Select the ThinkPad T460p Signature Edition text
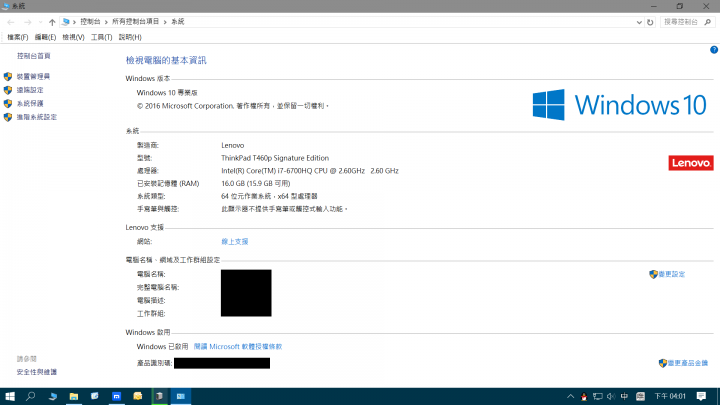 pos(275,158)
